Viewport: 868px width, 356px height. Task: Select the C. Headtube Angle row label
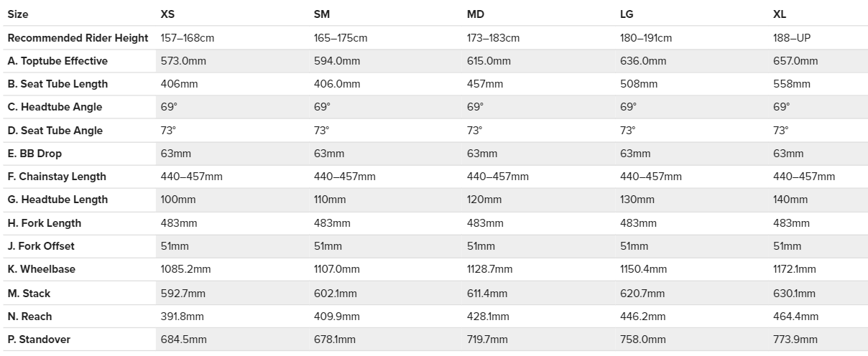click(55, 107)
